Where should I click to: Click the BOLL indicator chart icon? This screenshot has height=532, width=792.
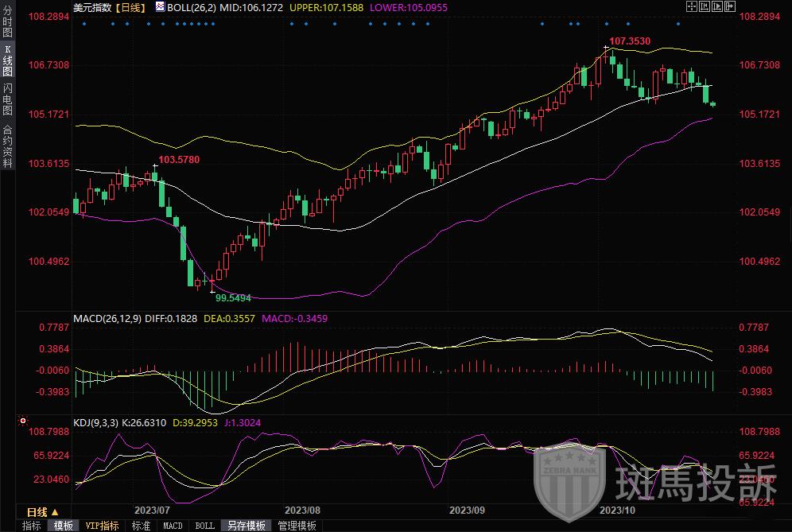pyautogui.click(x=160, y=6)
